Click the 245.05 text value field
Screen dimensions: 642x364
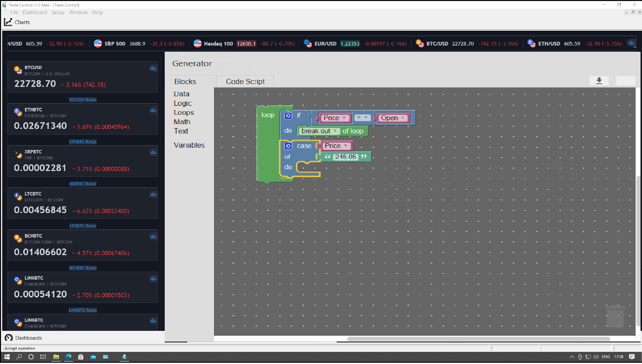[346, 157]
